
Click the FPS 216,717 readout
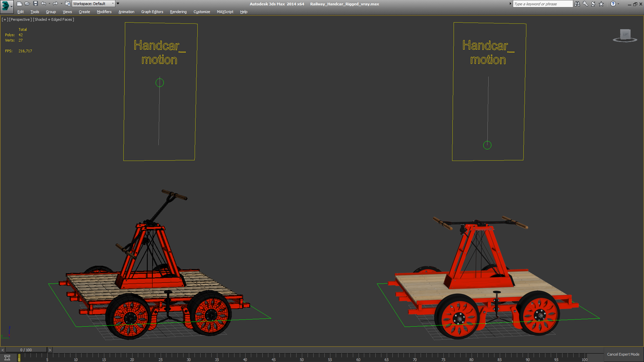(x=18, y=51)
